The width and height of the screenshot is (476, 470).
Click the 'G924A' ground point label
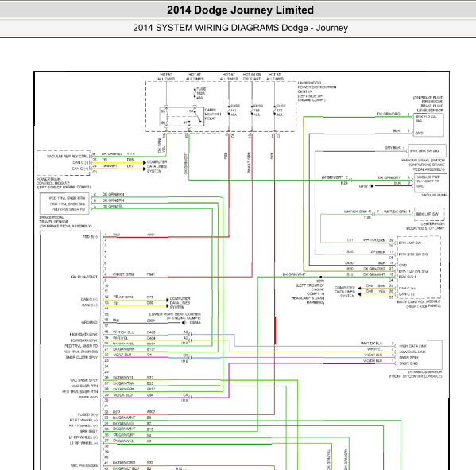pyautogui.click(x=195, y=323)
